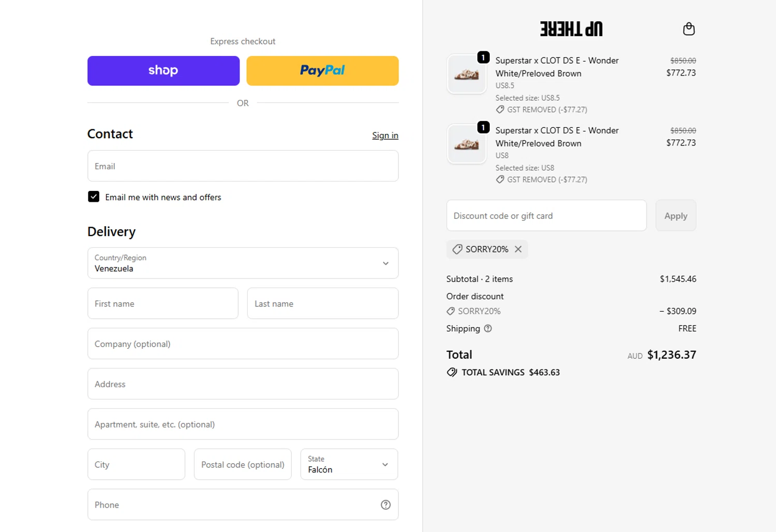Pay with Shop express checkout
The image size is (776, 532).
click(x=163, y=71)
